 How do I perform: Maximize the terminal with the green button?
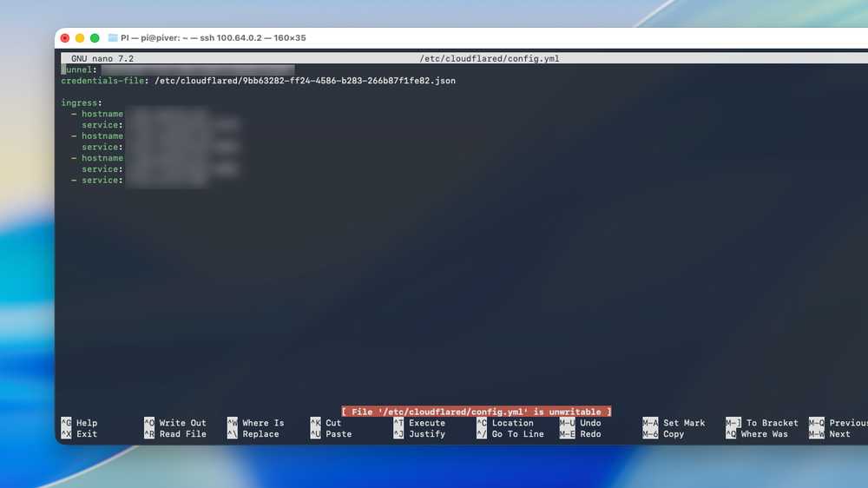(x=95, y=37)
